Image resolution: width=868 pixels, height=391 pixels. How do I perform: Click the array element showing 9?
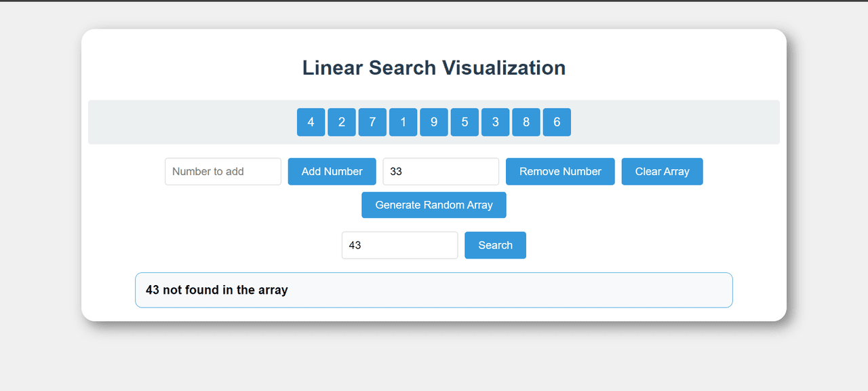coord(434,122)
